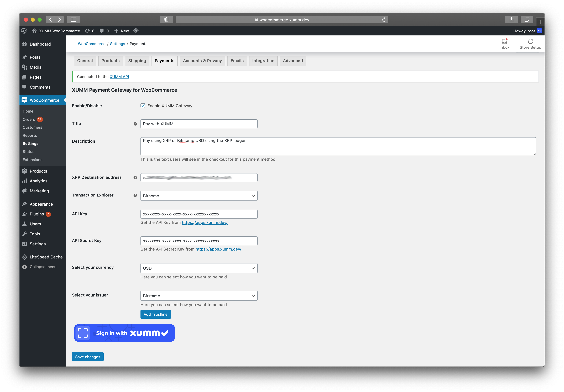
Task: Click the root user avatar icon
Action: point(539,31)
